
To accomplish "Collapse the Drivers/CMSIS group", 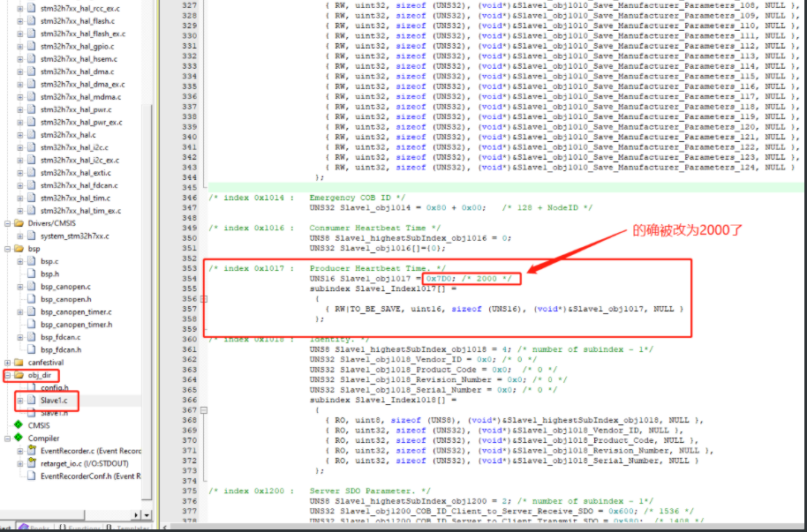I will coord(8,223).
